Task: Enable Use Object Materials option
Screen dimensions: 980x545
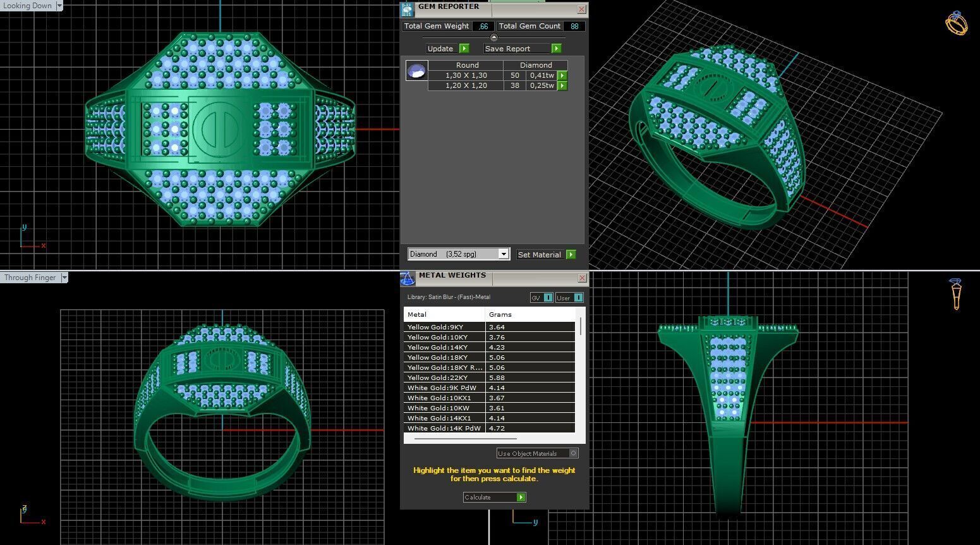Action: (537, 453)
